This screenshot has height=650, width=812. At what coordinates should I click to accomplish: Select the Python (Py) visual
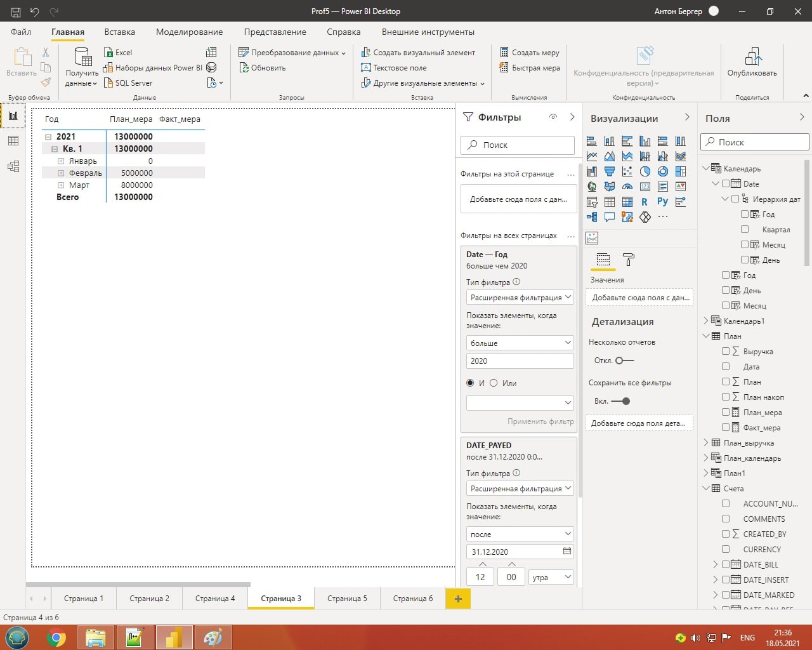(x=663, y=202)
